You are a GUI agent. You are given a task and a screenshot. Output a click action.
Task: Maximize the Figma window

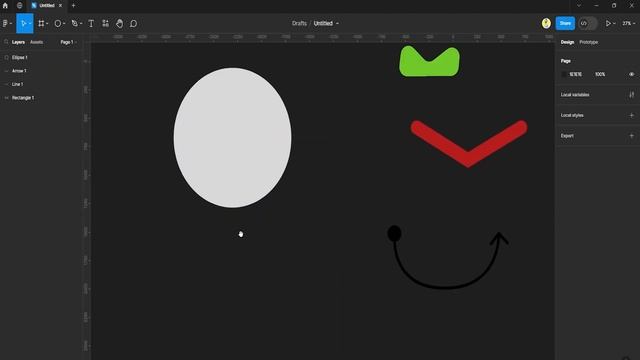point(614,6)
